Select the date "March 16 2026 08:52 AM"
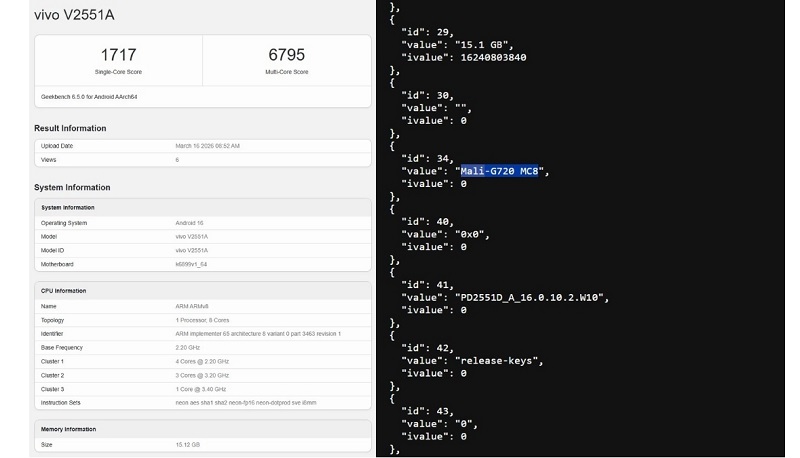 (x=208, y=146)
